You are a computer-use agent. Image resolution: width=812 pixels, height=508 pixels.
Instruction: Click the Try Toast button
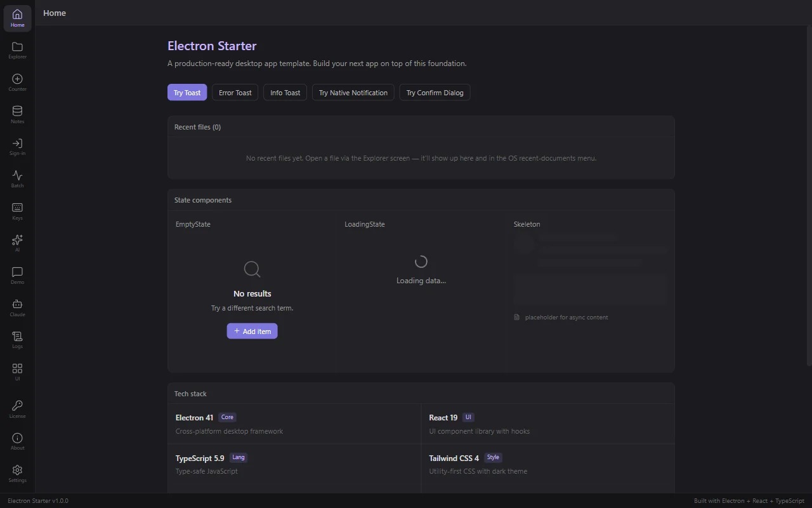[187, 93]
